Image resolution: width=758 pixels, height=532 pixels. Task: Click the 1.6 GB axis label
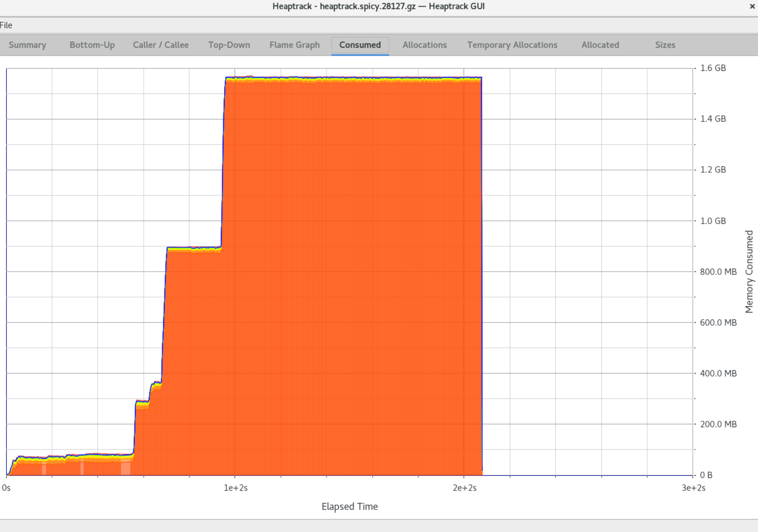[x=713, y=68]
